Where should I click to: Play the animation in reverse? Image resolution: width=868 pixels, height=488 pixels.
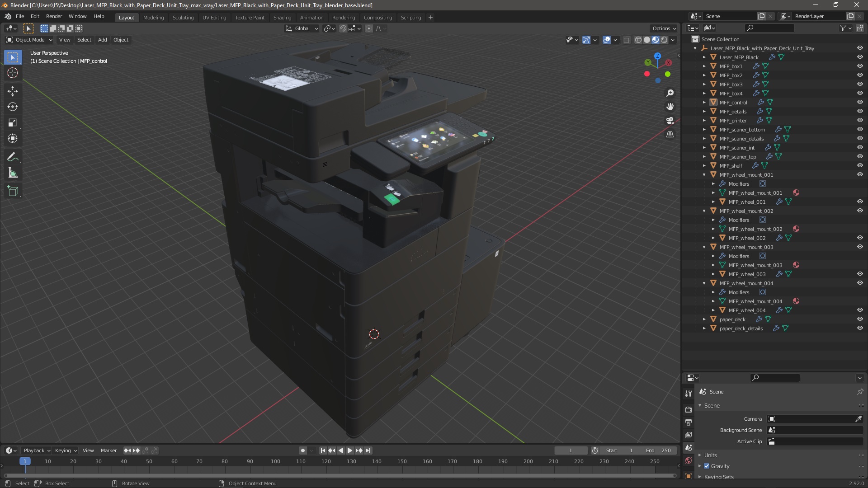(341, 450)
